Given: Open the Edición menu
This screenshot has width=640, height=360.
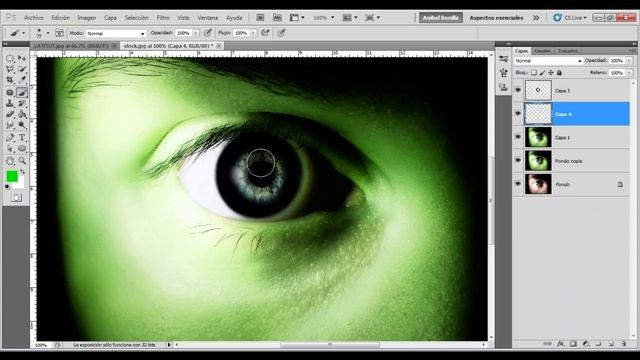Looking at the screenshot, I should click(x=60, y=18).
